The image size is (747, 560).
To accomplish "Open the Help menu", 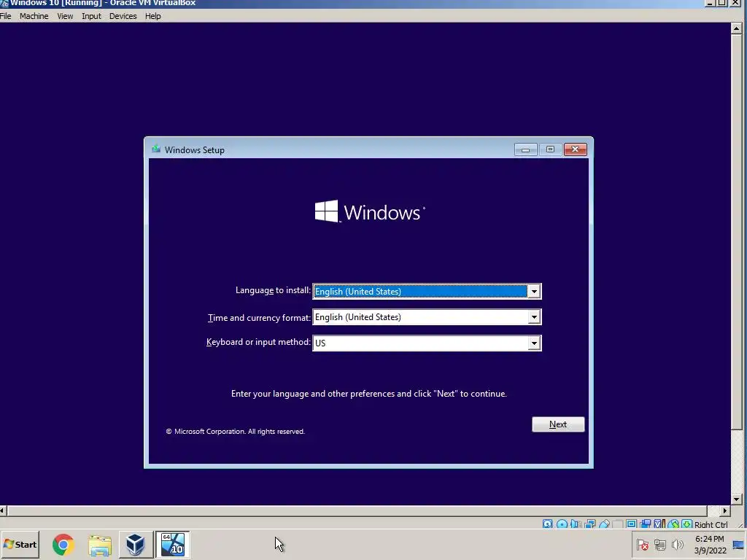I will [153, 16].
